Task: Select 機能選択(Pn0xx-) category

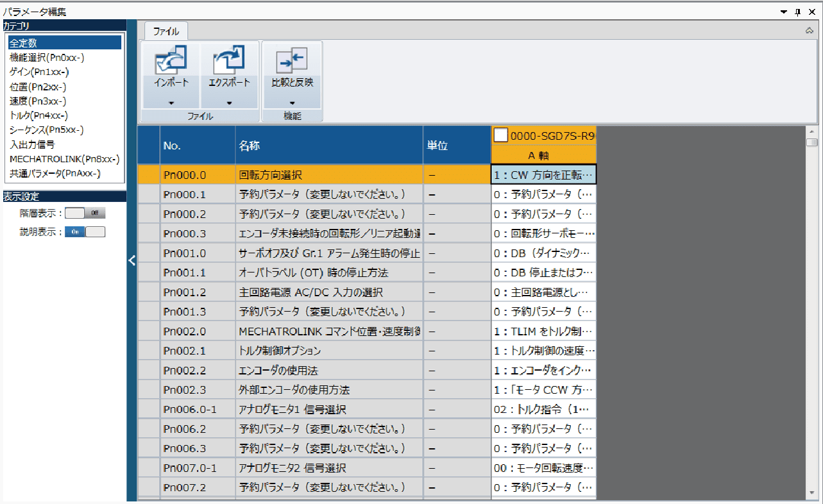Action: click(x=47, y=58)
